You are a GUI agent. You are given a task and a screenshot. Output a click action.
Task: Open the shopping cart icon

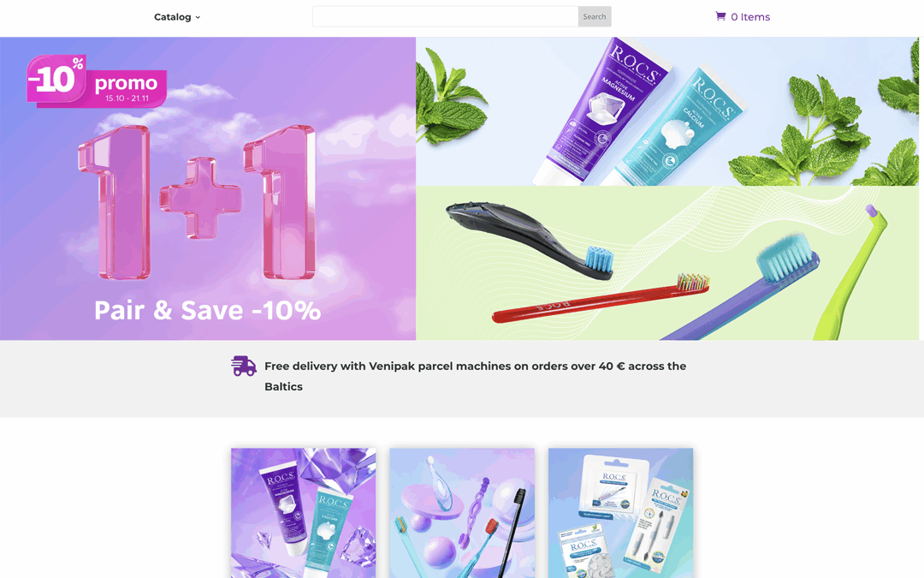720,16
